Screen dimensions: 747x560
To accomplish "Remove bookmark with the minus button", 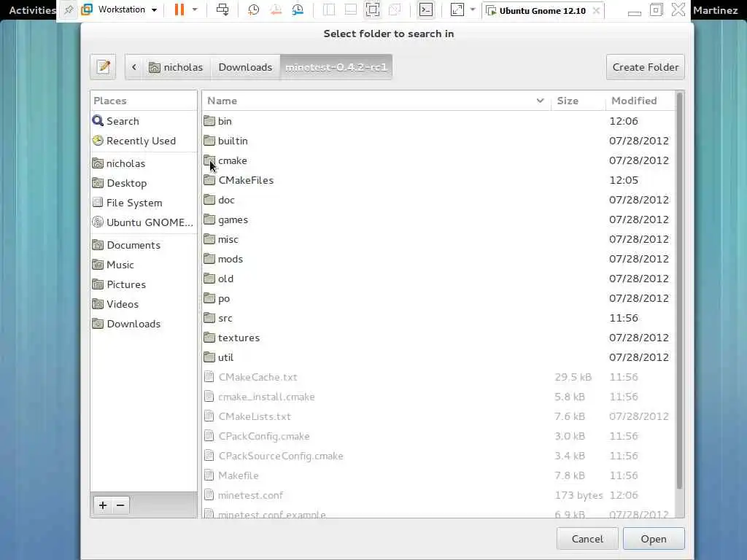I will click(120, 505).
